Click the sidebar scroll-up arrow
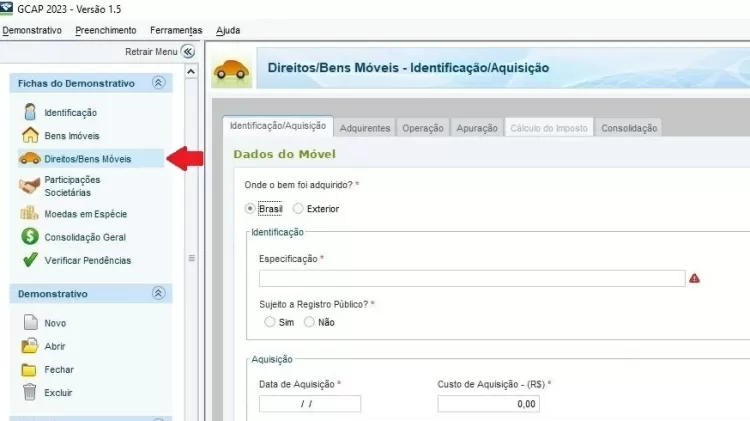The width and height of the screenshot is (750, 421). point(191,72)
